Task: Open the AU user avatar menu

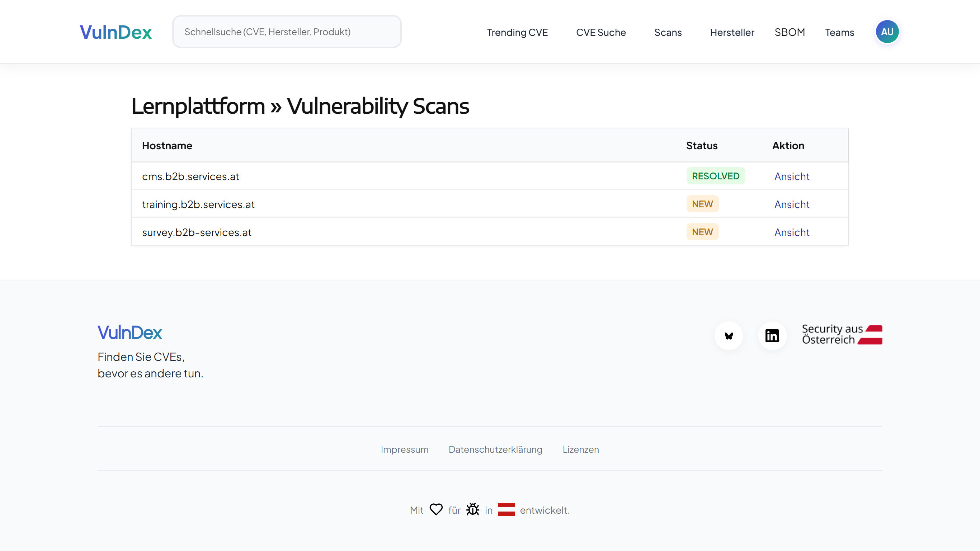Action: (887, 32)
